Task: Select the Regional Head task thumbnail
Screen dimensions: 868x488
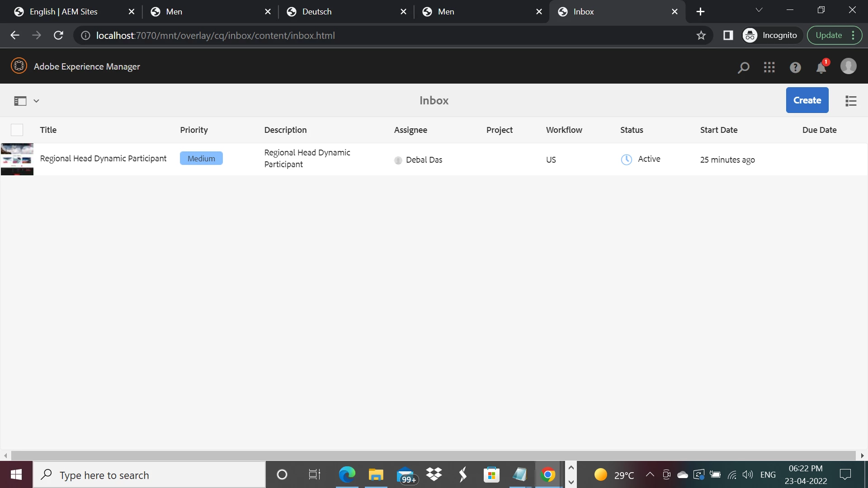Action: point(17,160)
